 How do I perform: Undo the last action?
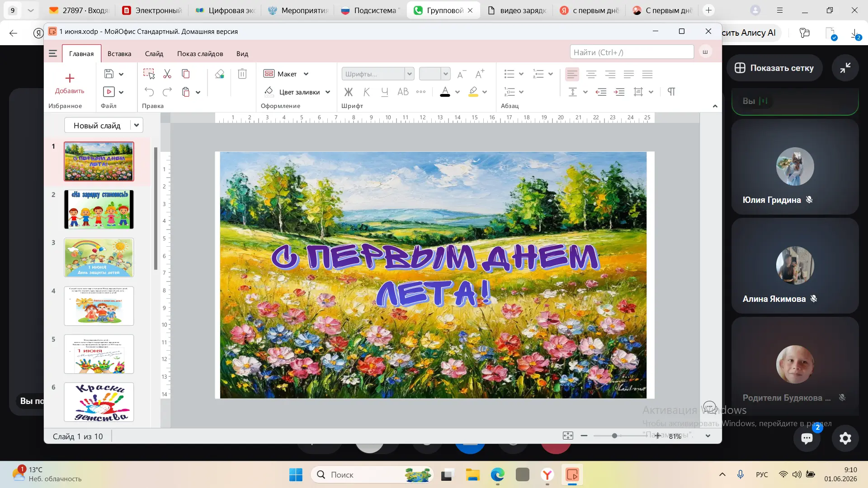coord(149,92)
